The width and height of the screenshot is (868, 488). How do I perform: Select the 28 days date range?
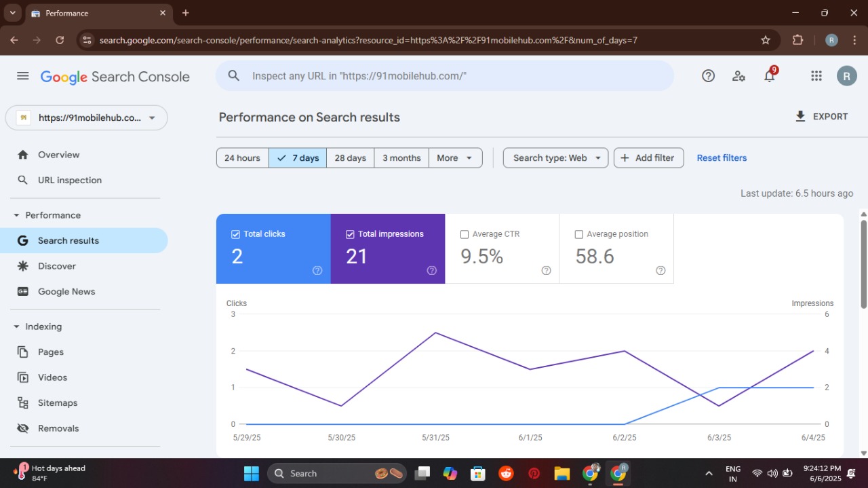(x=350, y=158)
